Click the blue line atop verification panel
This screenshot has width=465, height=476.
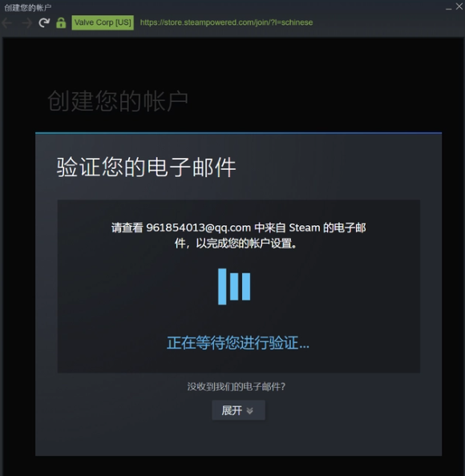238,133
